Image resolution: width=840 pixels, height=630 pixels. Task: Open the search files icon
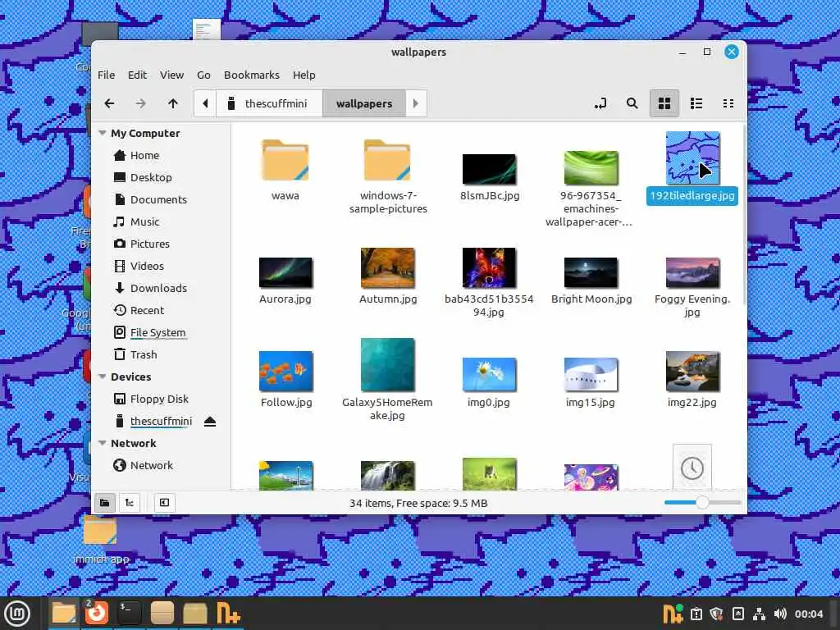pyautogui.click(x=632, y=103)
